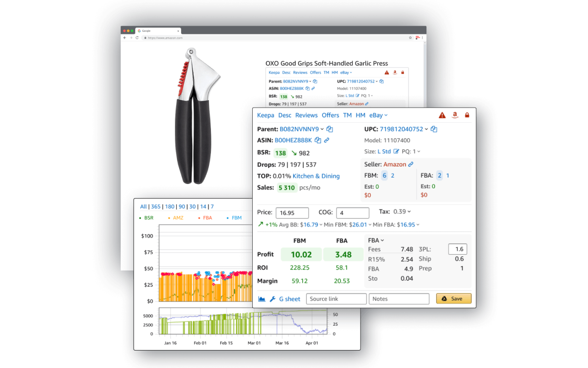Screen dimensions: 588x368
Task: Select the Google browser tab
Action: coord(158,31)
